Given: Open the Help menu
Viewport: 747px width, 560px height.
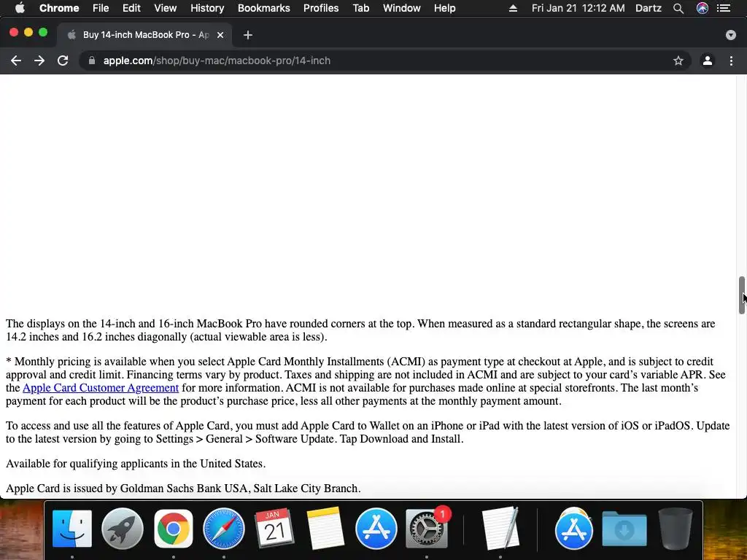Looking at the screenshot, I should click(444, 8).
